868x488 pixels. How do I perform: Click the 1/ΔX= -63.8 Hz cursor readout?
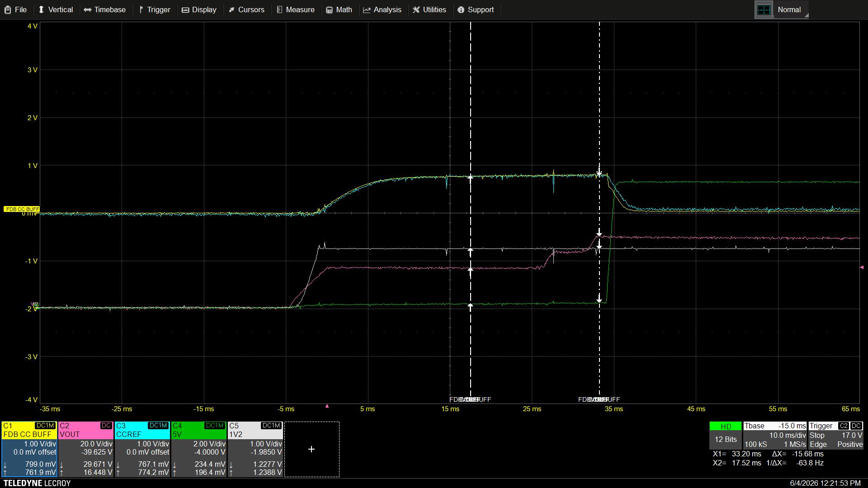(795, 463)
